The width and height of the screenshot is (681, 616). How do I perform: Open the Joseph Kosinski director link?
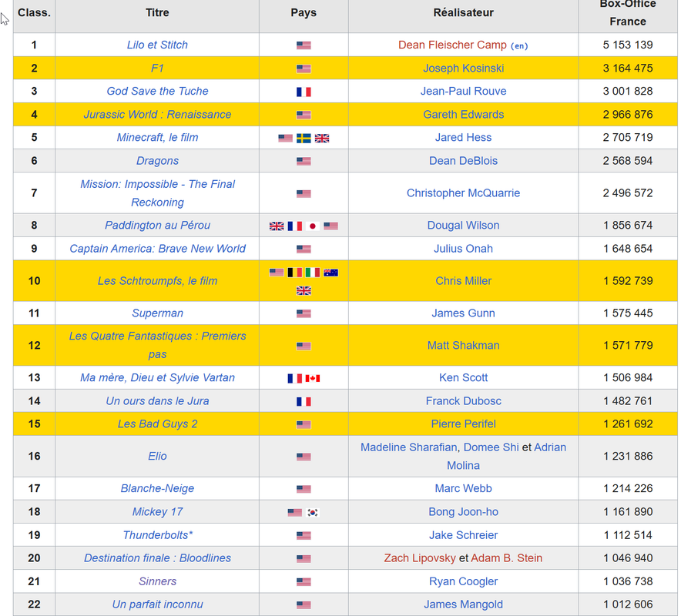pyautogui.click(x=464, y=69)
